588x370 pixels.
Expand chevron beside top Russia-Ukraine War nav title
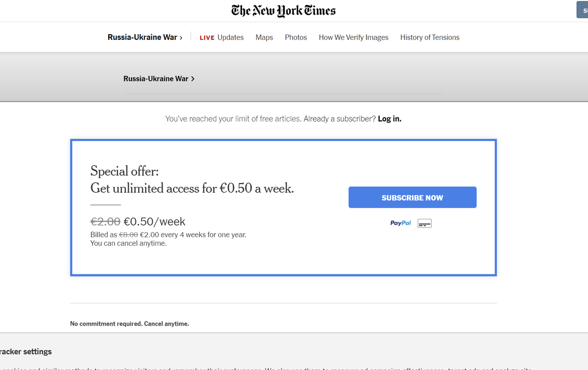(181, 37)
